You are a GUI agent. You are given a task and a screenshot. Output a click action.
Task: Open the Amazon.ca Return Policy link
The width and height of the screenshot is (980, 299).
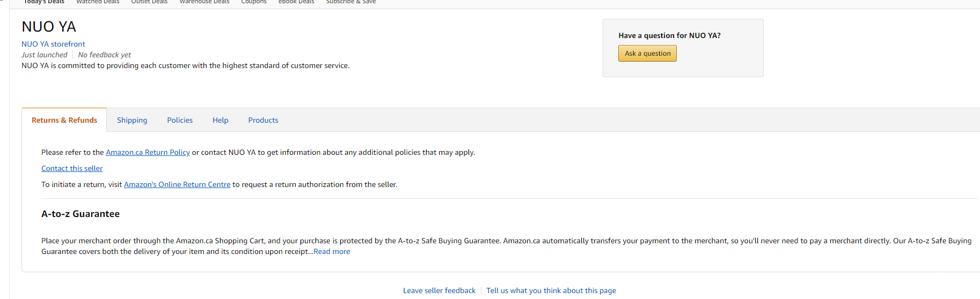click(x=148, y=152)
